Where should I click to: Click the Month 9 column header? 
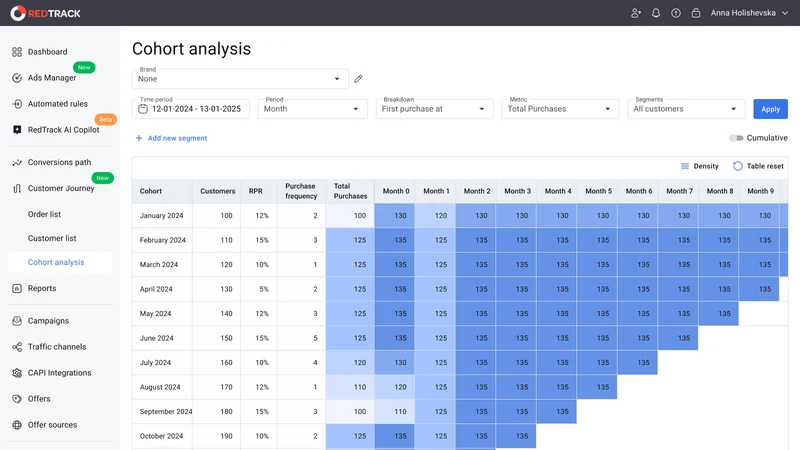pos(760,191)
